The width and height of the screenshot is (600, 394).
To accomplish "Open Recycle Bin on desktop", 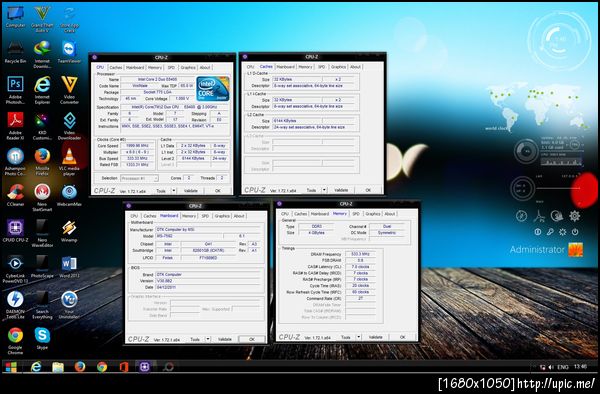I will pyautogui.click(x=15, y=52).
